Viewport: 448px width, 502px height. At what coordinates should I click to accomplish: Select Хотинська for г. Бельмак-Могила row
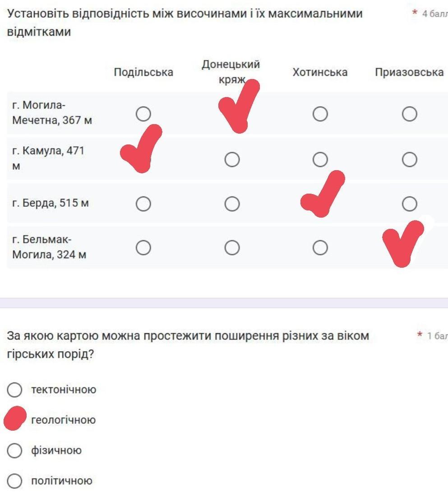(320, 247)
